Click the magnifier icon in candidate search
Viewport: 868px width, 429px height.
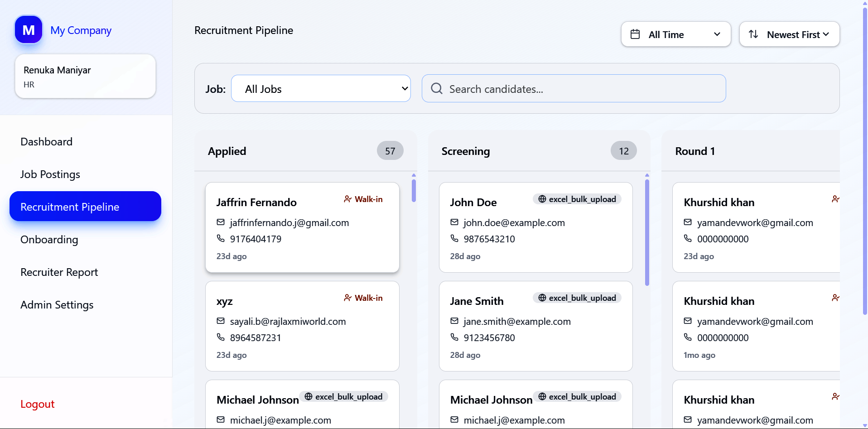click(437, 88)
